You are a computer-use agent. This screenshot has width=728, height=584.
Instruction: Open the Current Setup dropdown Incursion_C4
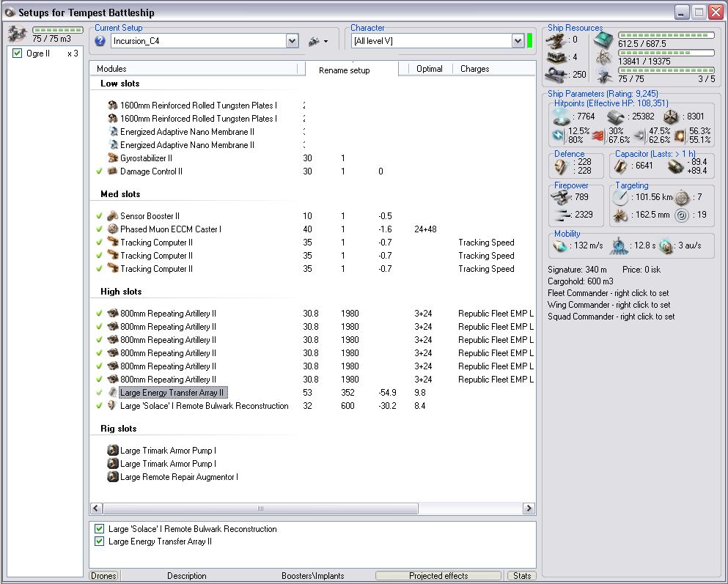[292, 41]
